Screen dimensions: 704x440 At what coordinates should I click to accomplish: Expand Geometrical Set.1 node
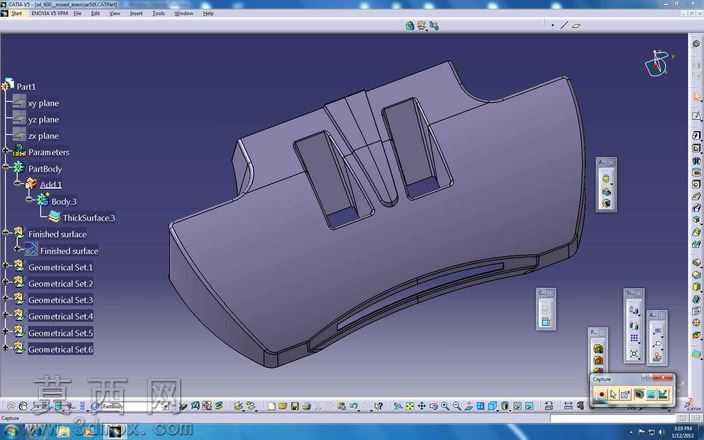pyautogui.click(x=5, y=265)
